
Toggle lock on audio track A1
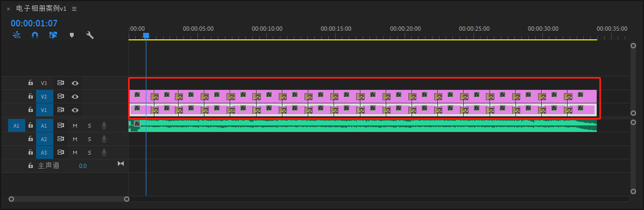tap(30, 125)
